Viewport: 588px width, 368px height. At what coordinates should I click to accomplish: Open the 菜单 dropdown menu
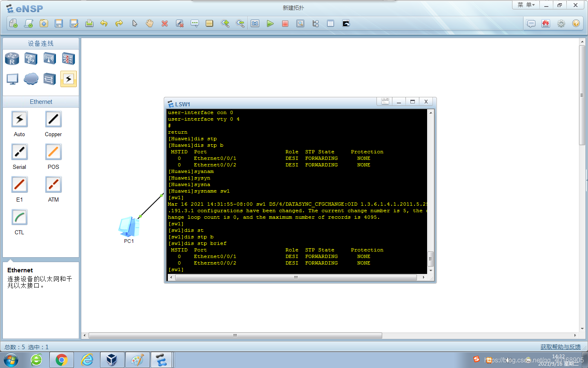tap(526, 5)
